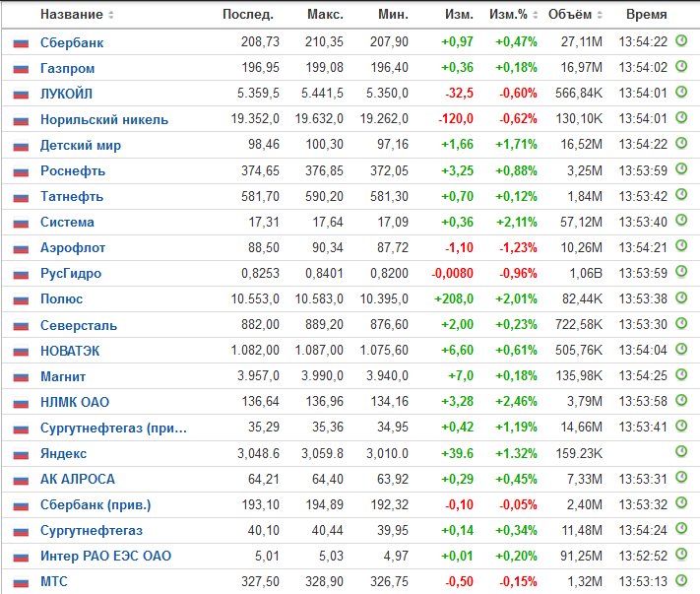The height and width of the screenshot is (594, 700).
Task: Click the clock icon in МТС row
Action: click(681, 579)
